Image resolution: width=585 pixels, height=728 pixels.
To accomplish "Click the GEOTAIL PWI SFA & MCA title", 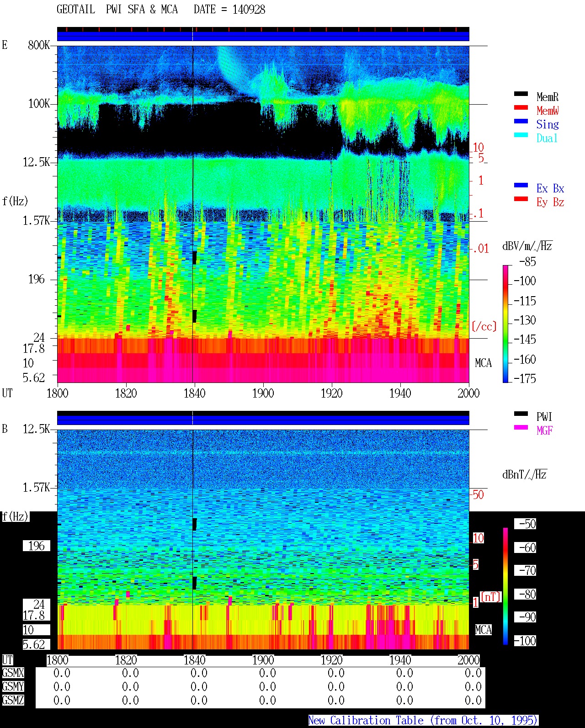I will tap(117, 10).
